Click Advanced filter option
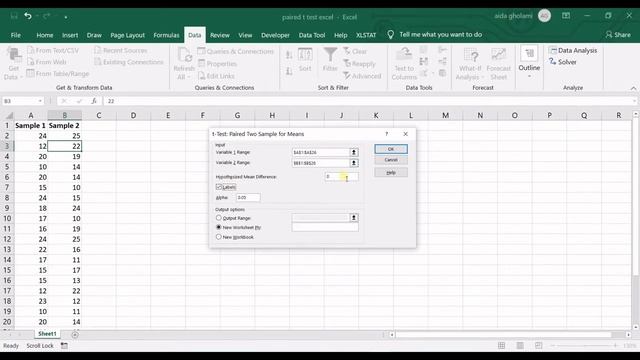640x360 pixels. pyautogui.click(x=362, y=76)
